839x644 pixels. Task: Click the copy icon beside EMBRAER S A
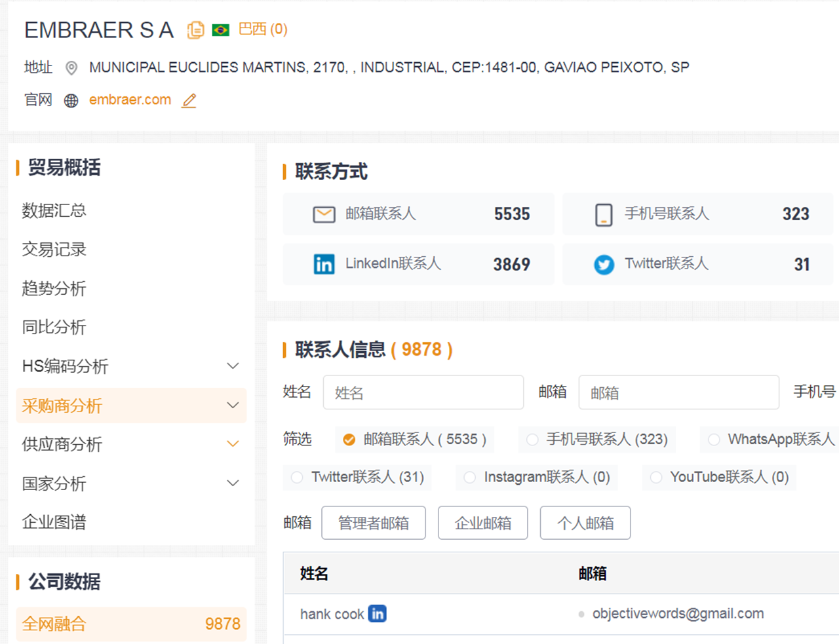tap(195, 30)
